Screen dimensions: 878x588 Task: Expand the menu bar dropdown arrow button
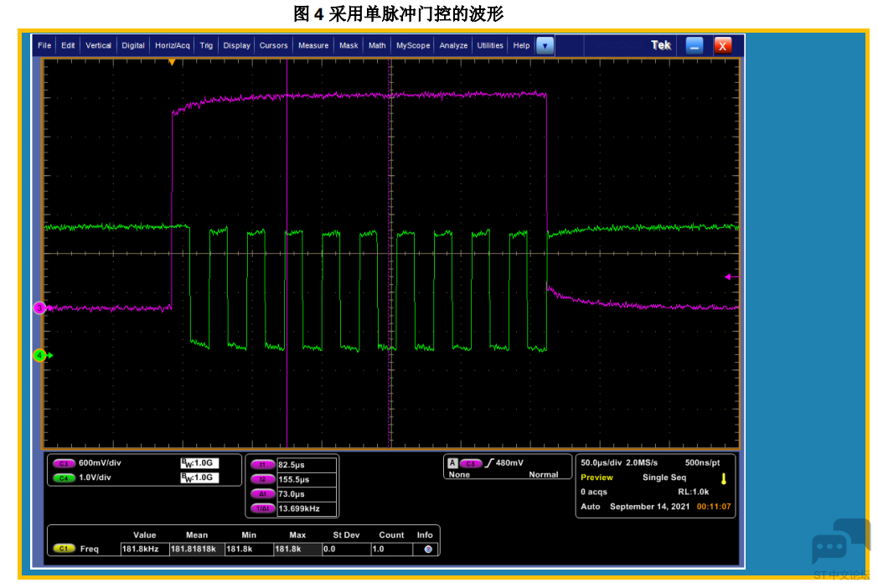(545, 46)
